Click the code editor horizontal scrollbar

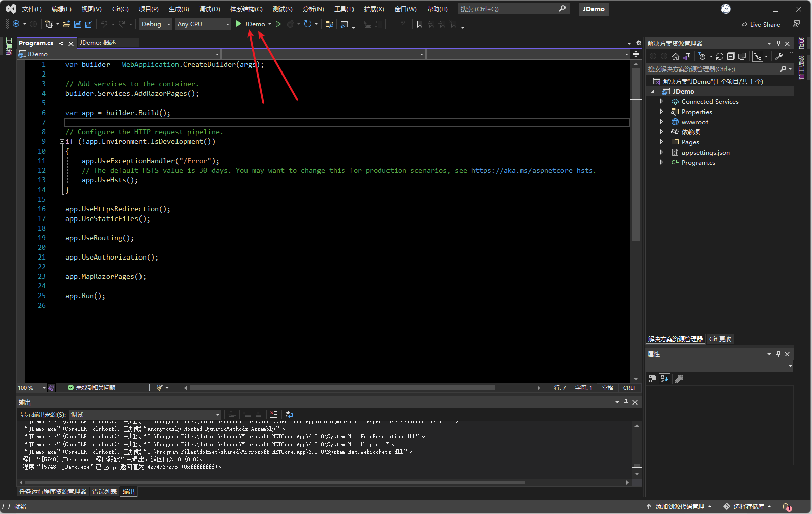pos(342,388)
